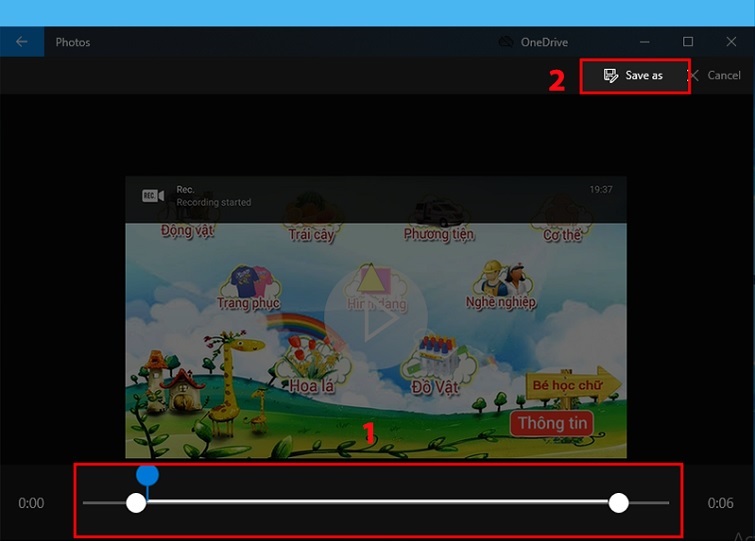Image resolution: width=755 pixels, height=542 pixels.
Task: Click the Save as button
Action: [634, 76]
